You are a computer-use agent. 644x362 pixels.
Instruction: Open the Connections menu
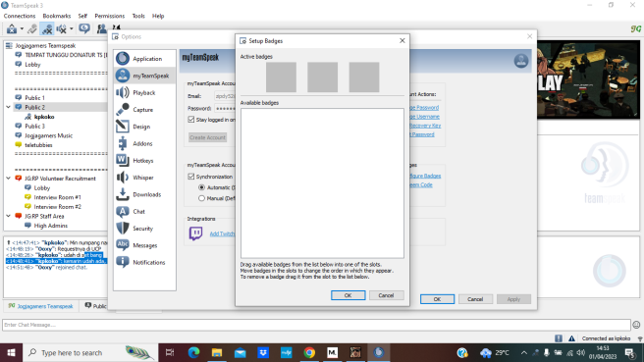tap(20, 16)
